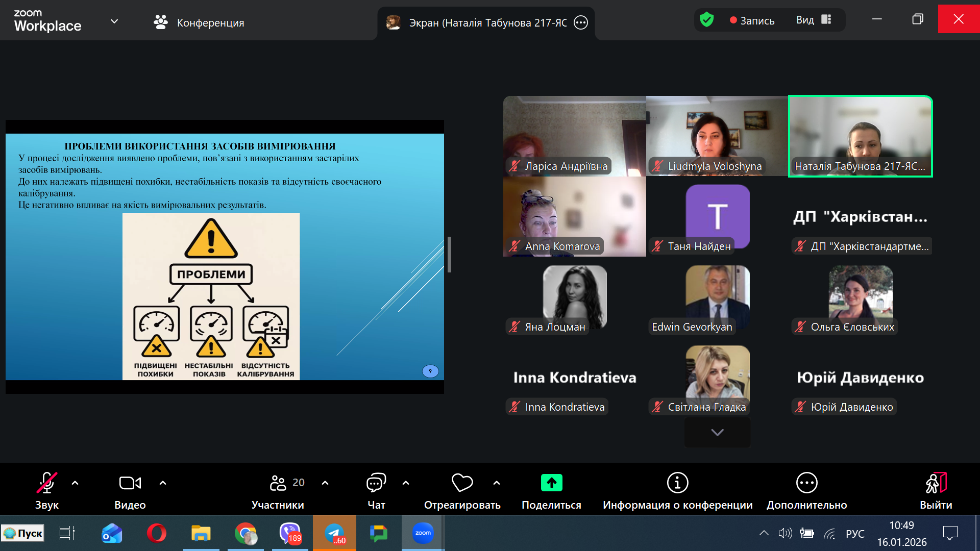Image resolution: width=980 pixels, height=551 pixels.
Task: Click the React heart icon
Action: 462,483
